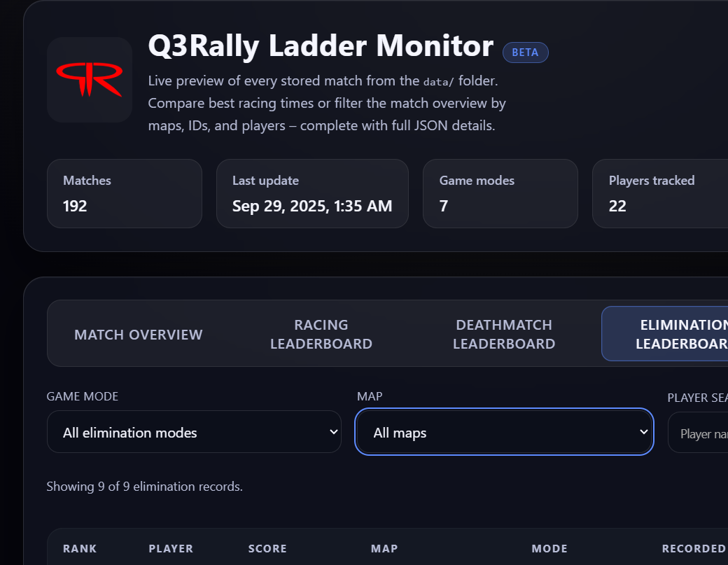Select the Elimination Leaderboard tab
728x565 pixels.
coord(665,334)
